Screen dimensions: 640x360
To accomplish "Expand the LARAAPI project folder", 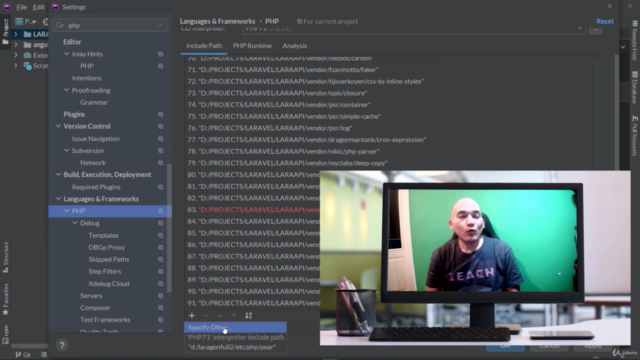I will 16,34.
